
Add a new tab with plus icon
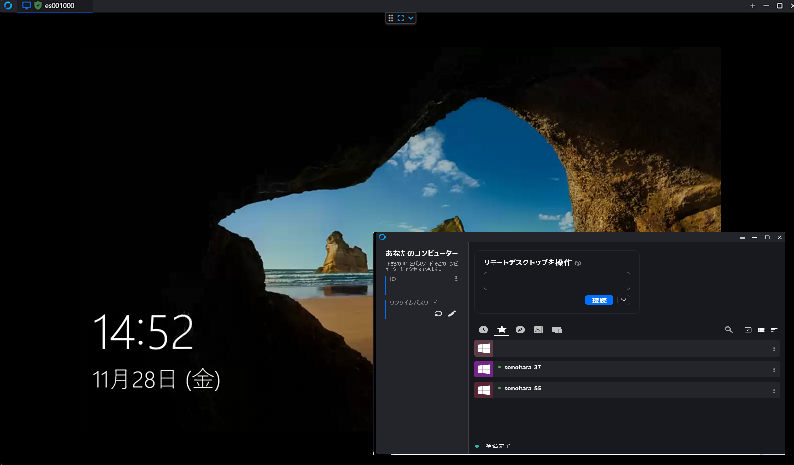tap(752, 6)
